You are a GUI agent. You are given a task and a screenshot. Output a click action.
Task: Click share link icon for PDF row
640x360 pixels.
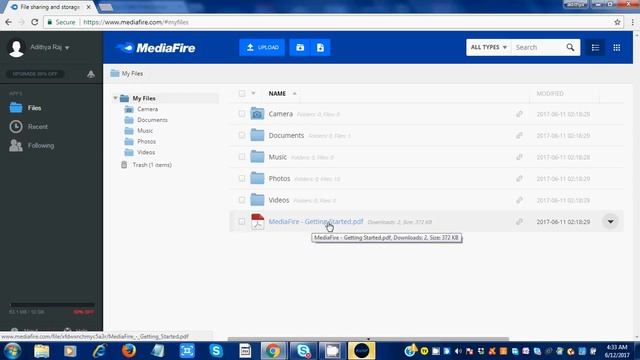[x=519, y=222]
